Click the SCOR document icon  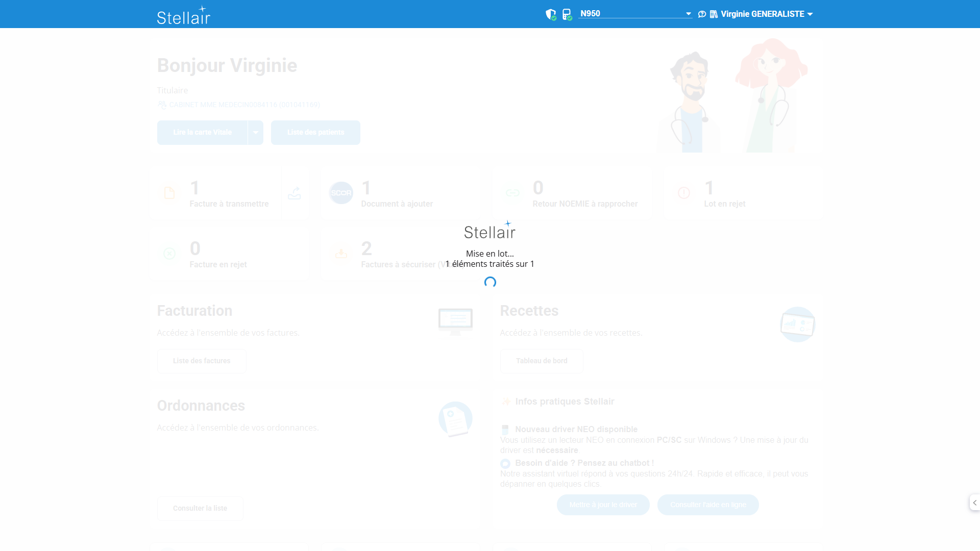point(341,193)
